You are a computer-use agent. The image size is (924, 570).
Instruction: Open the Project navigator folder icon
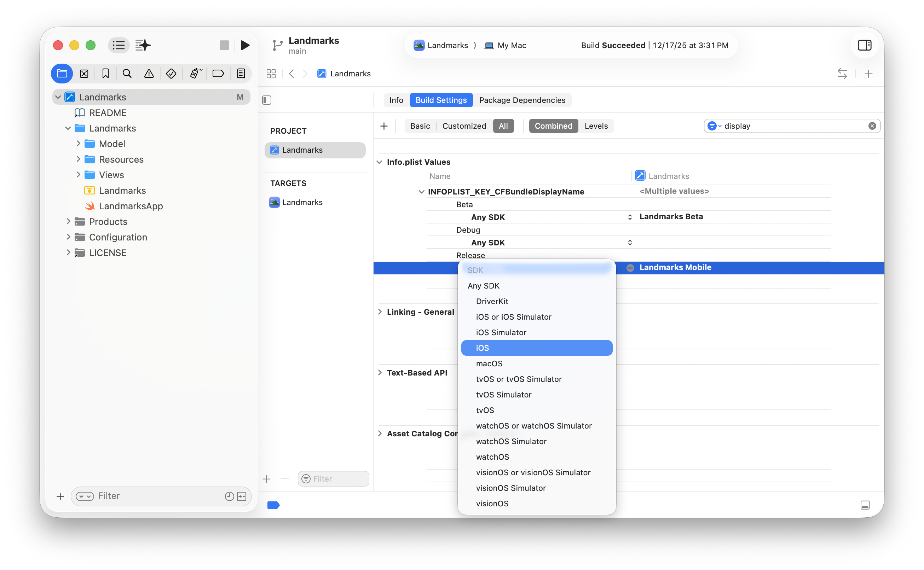coord(62,74)
